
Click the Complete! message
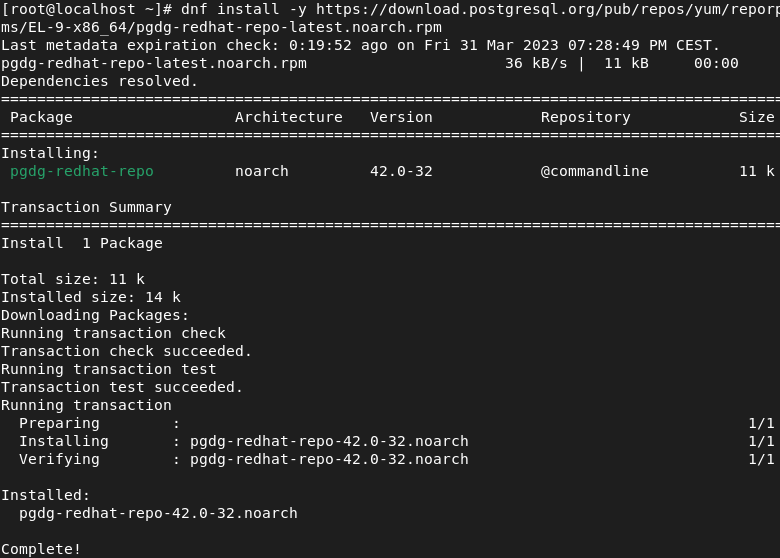(x=41, y=549)
